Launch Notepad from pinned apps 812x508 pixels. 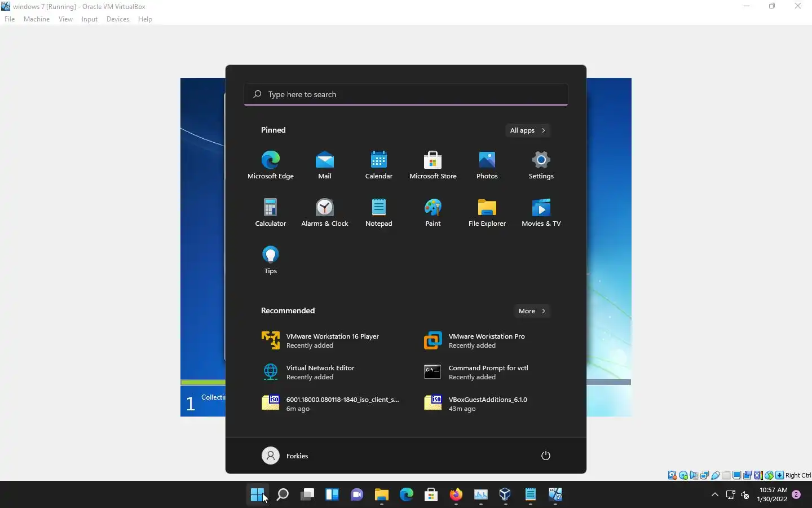click(379, 212)
